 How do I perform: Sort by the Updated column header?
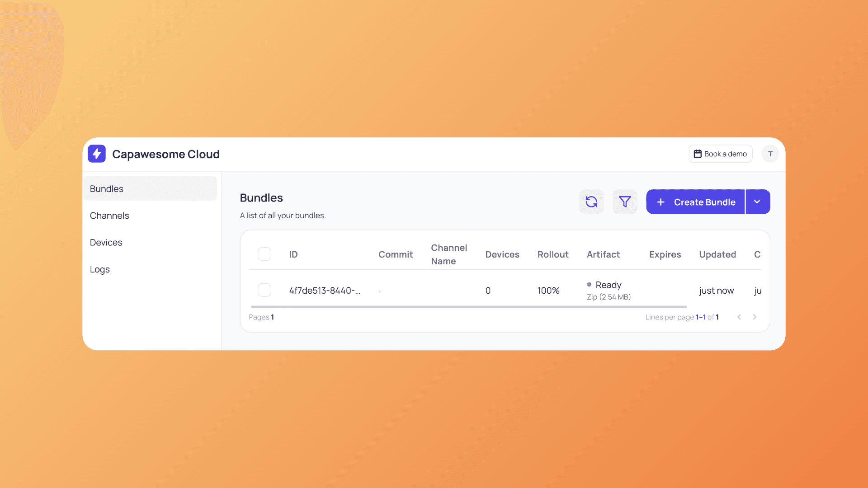pos(717,254)
